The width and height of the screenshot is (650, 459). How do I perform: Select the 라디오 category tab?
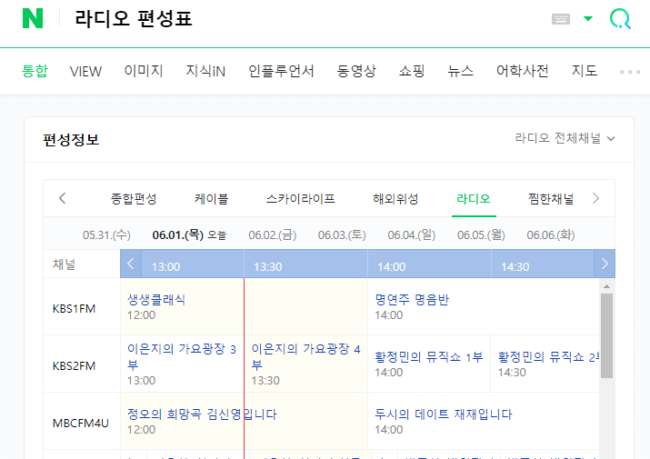pyautogui.click(x=473, y=199)
